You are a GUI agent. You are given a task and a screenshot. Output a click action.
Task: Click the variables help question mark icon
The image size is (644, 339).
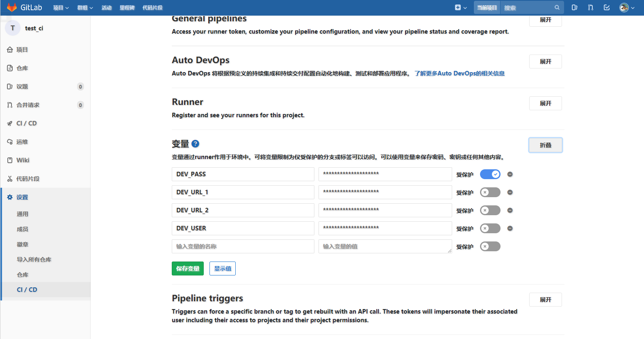pos(195,144)
